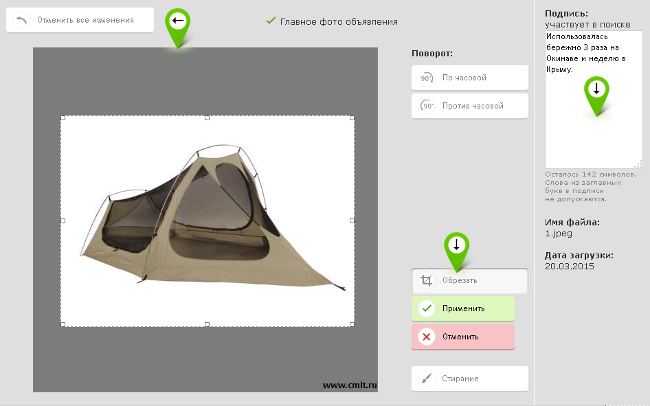Click the bottom-right crop selection handle

(353, 324)
